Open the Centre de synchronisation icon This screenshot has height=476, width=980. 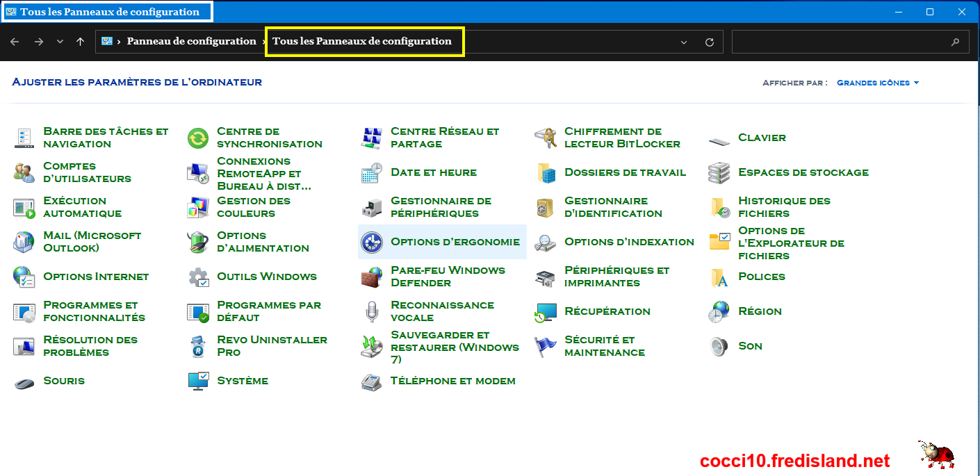pos(198,138)
